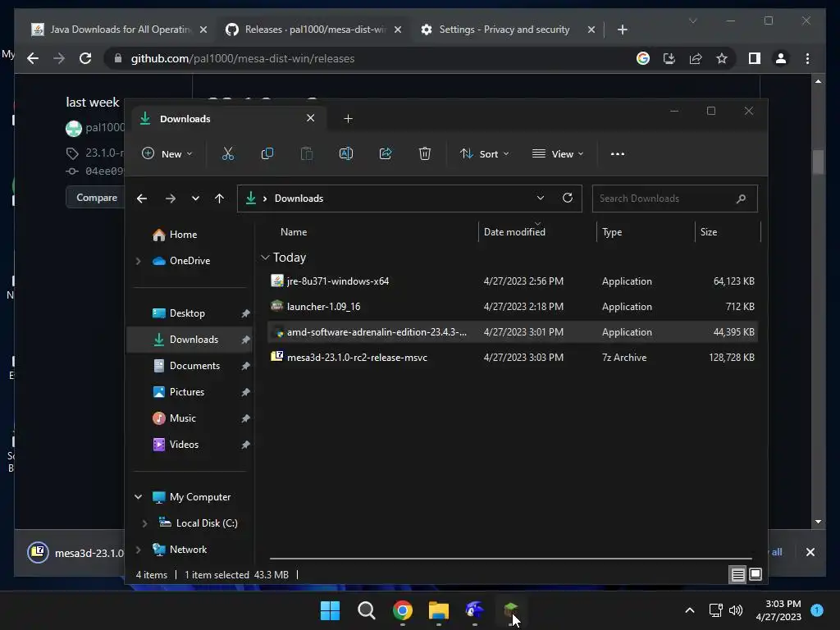Click the Chrome page vertical scrollbar thumb
Screen dimensions: 840x630
coord(818,162)
